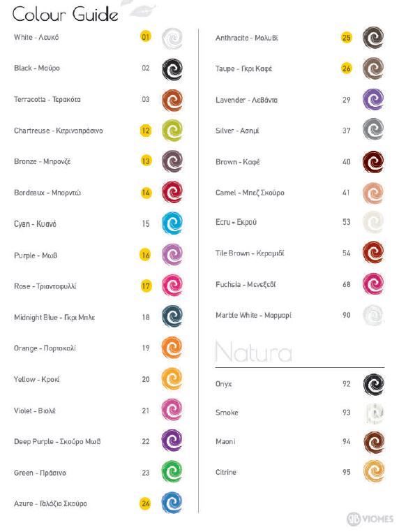Click the Tile Brown label text
The image size is (399, 532).
232,253
